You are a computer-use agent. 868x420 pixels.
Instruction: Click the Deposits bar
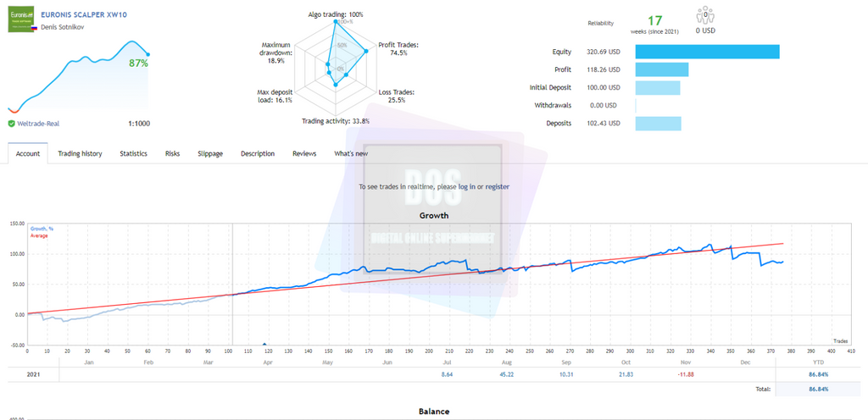point(658,124)
